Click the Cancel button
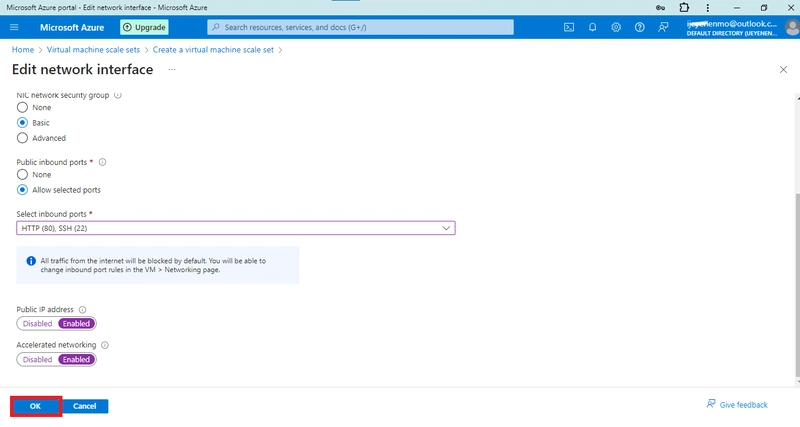Screen dimensions: 800x427 pyautogui.click(x=85, y=406)
